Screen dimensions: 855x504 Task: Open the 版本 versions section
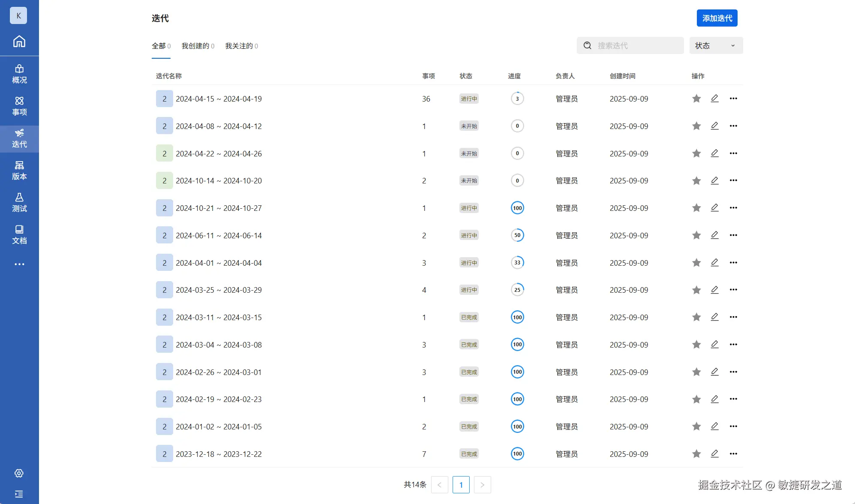click(19, 171)
